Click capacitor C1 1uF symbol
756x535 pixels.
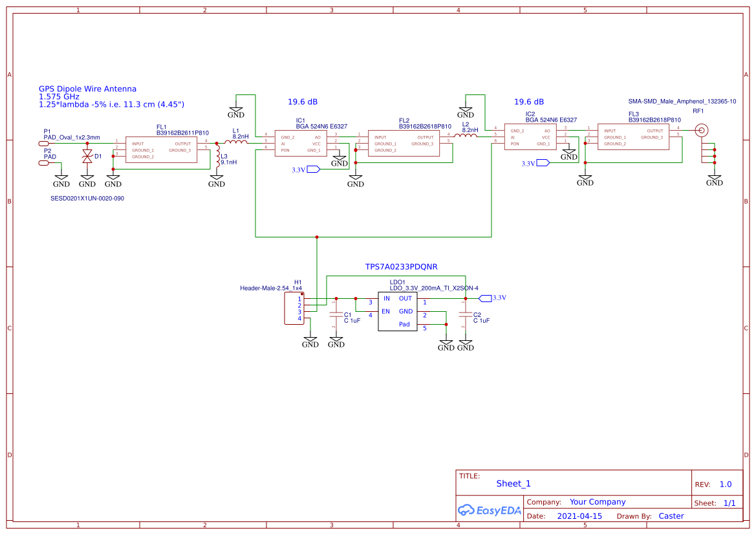[337, 316]
